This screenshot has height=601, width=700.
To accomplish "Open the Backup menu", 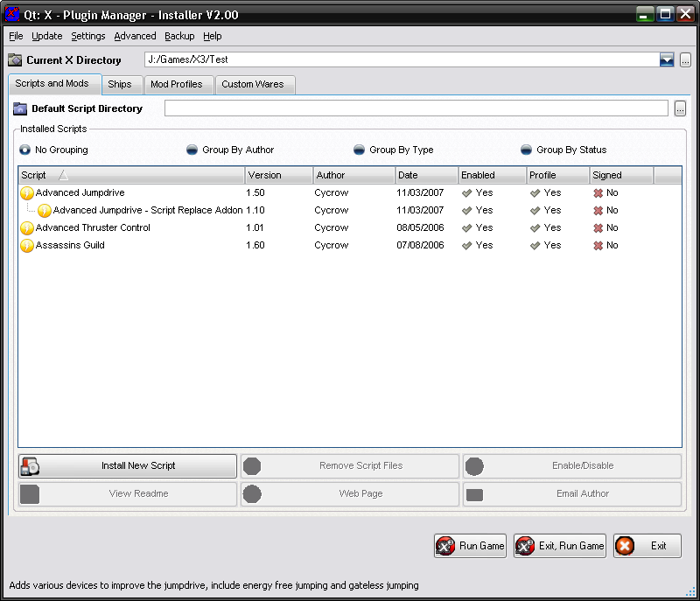I will click(x=179, y=36).
